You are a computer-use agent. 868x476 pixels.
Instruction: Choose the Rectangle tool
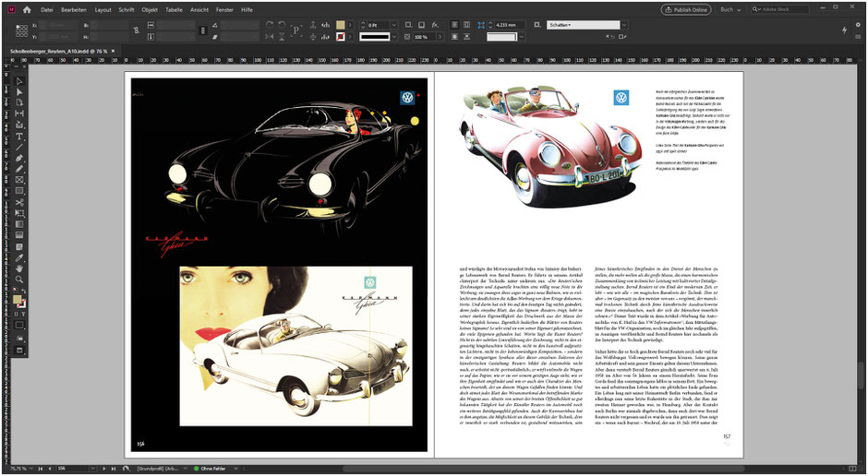coord(19,191)
